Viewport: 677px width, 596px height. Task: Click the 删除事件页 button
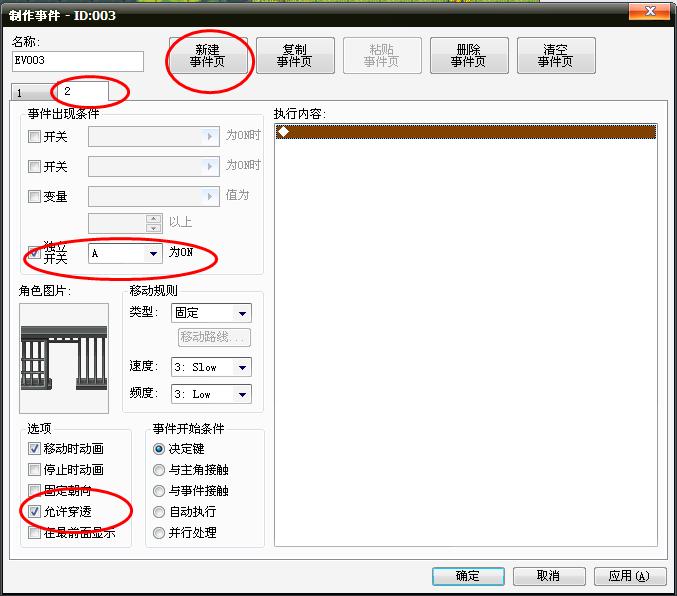(x=469, y=56)
